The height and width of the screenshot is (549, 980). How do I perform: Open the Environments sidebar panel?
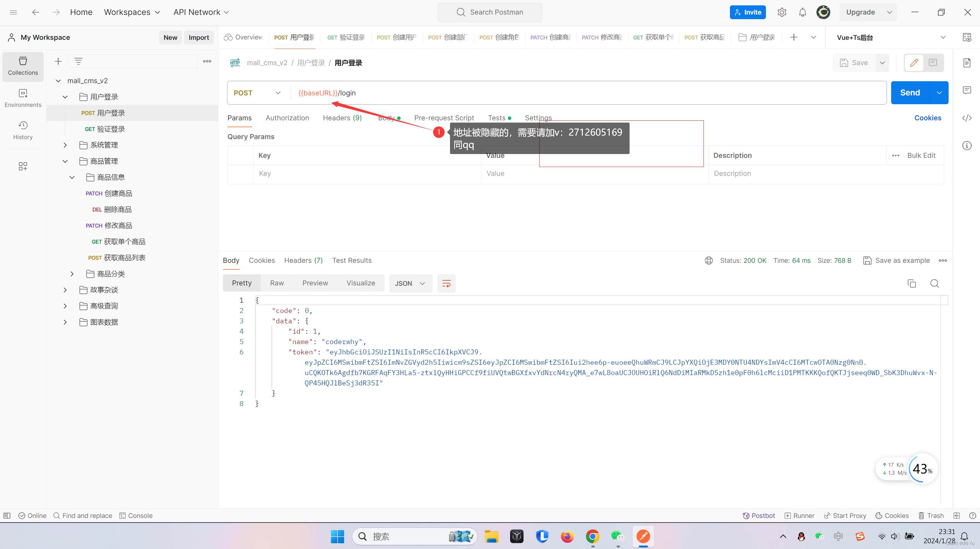[23, 98]
